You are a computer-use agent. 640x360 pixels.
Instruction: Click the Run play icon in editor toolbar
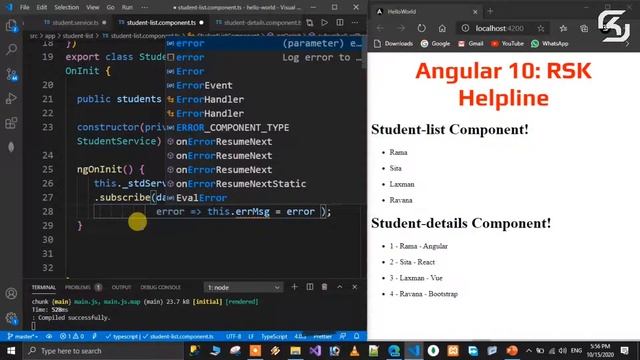(324, 22)
